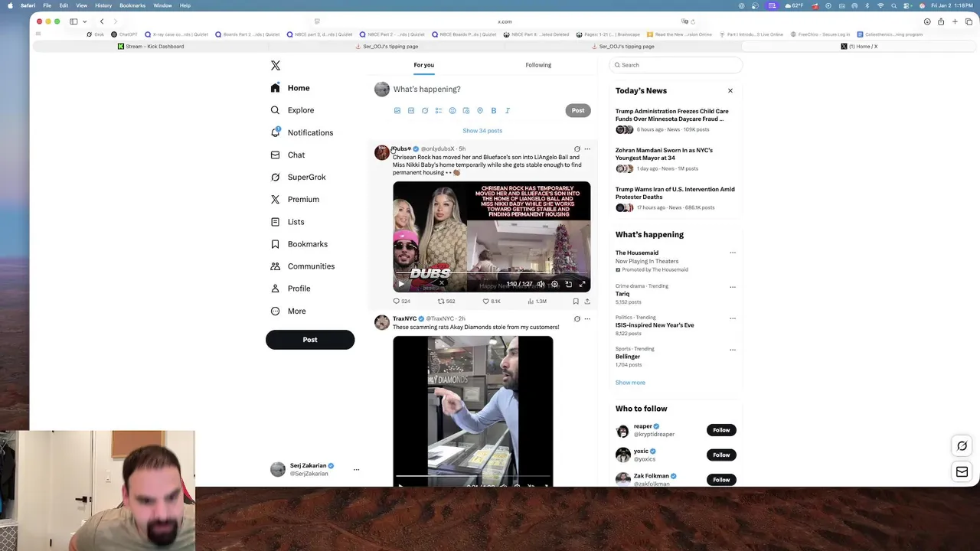Click the Search input field
Viewport: 980px width, 551px height.
[676, 65]
